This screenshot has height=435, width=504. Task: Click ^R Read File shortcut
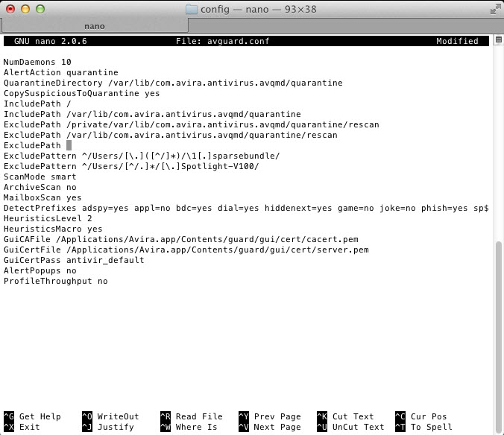tap(192, 416)
